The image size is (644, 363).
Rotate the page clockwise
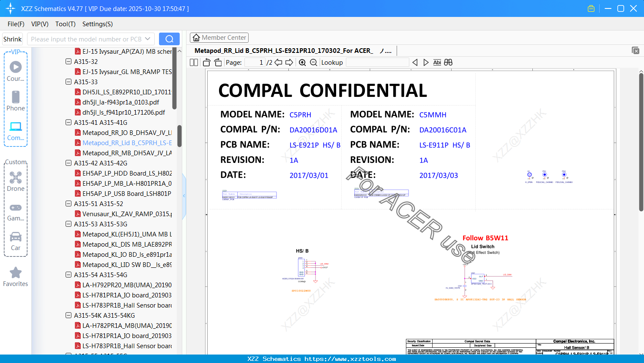[218, 63]
